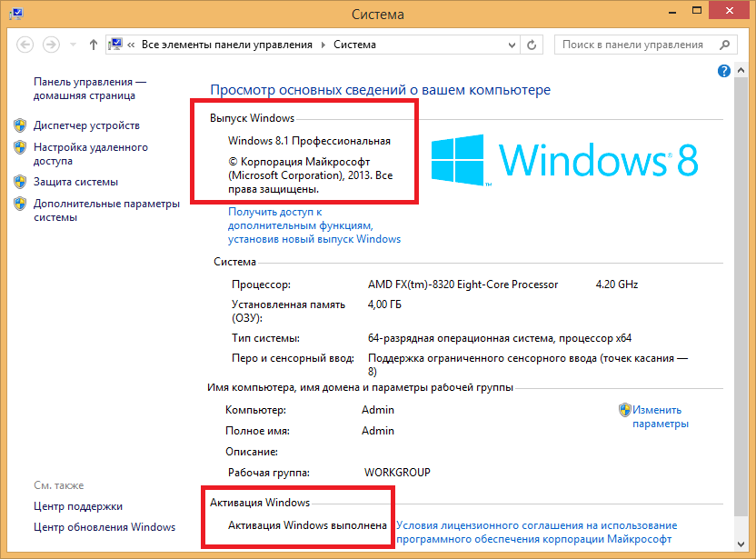Open 'Центр обновления Windows' link
The image size is (756, 559).
click(x=104, y=527)
